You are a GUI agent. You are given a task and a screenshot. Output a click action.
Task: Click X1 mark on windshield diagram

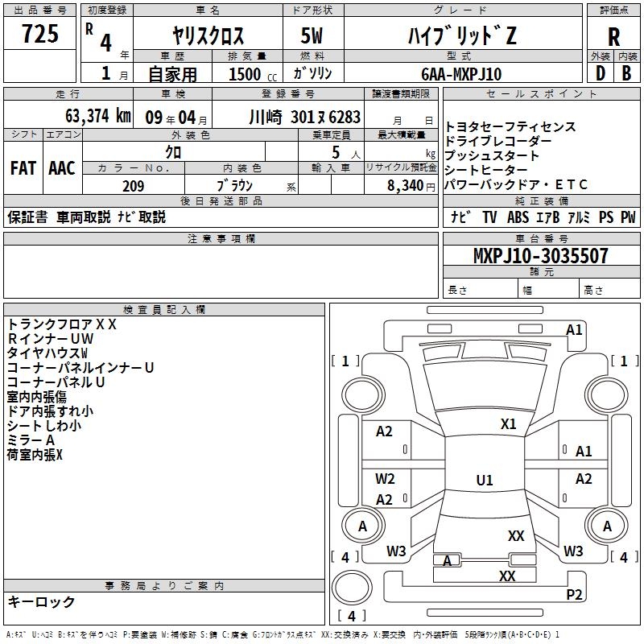click(x=508, y=424)
